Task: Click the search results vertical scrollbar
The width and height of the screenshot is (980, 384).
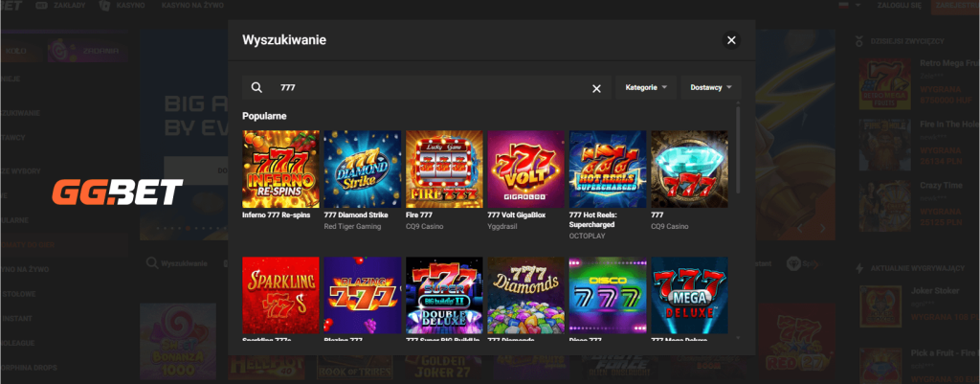Action: click(x=737, y=153)
